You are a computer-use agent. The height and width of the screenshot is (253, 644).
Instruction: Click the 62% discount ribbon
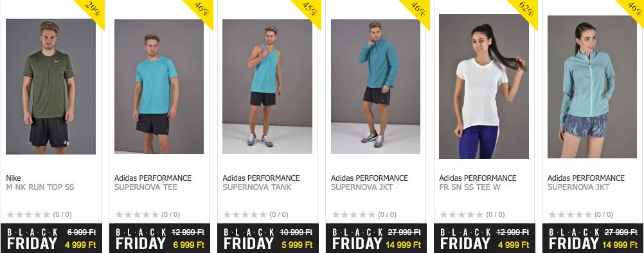[x=526, y=10]
